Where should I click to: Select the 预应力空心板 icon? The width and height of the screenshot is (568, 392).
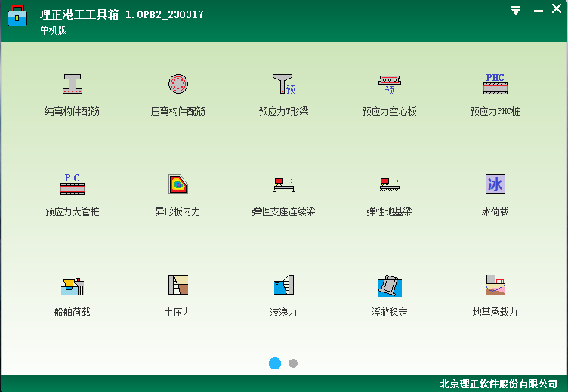390,84
